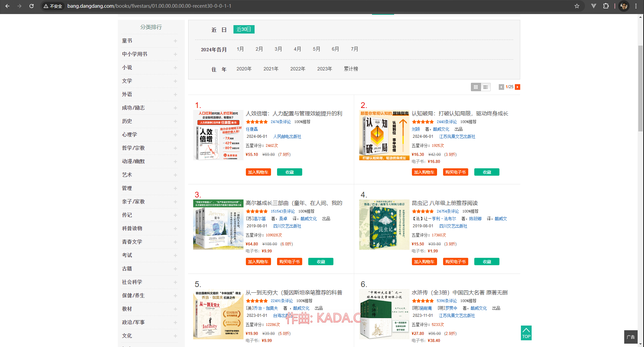
Task: Click the page vertical scrollbar
Action: click(641, 89)
